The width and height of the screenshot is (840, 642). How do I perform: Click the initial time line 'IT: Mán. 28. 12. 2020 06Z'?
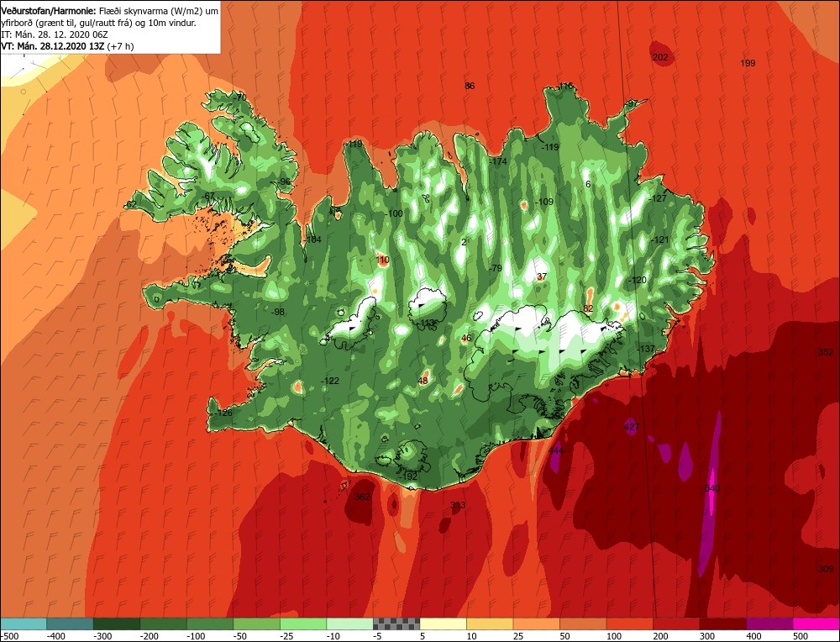55,34
